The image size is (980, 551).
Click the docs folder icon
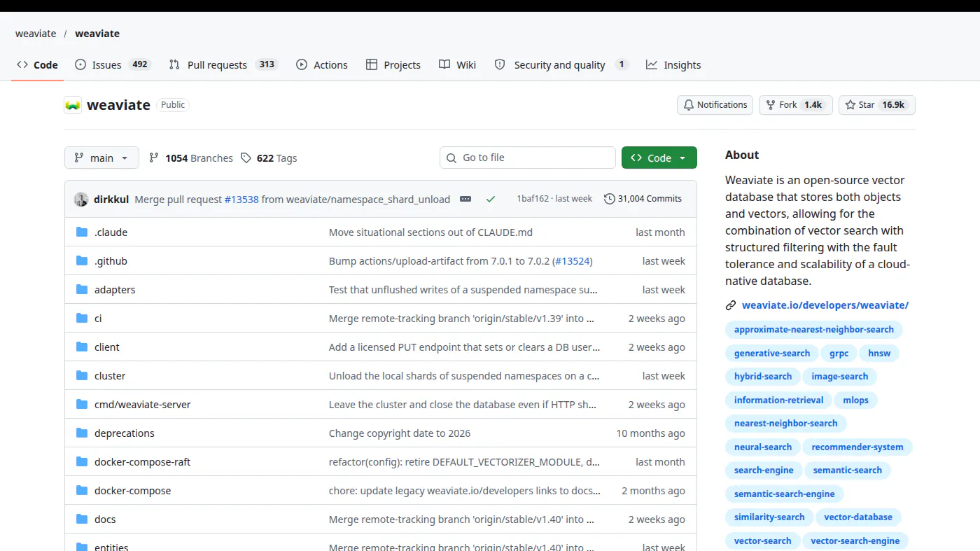coord(82,519)
